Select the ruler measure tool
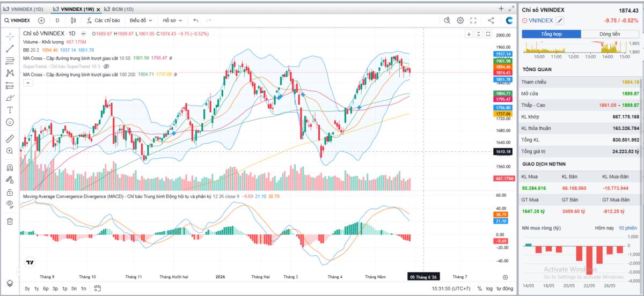Viewport: 644px width, 296px height. [10, 138]
